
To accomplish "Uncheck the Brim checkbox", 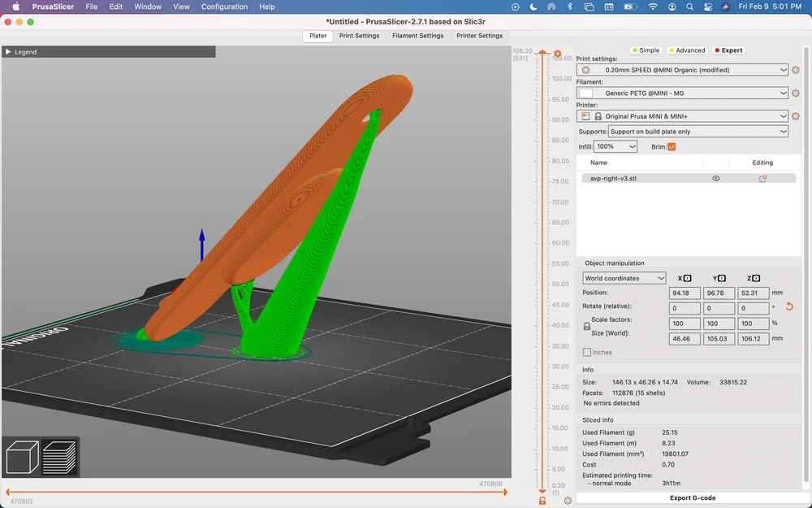I will click(x=672, y=146).
